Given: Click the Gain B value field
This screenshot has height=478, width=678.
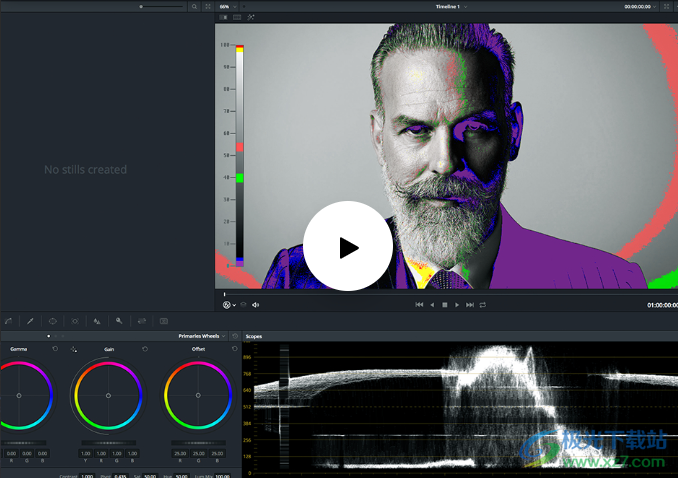Looking at the screenshot, I should 132,453.
